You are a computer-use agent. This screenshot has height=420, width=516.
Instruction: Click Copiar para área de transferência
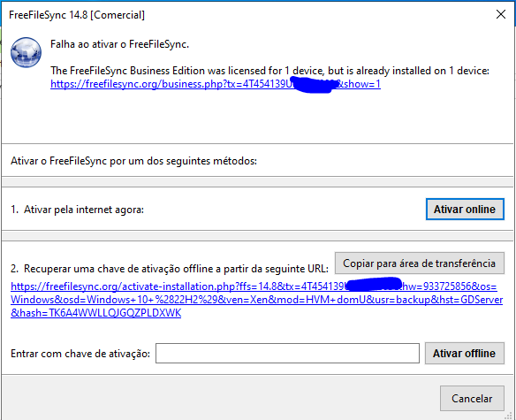click(419, 263)
